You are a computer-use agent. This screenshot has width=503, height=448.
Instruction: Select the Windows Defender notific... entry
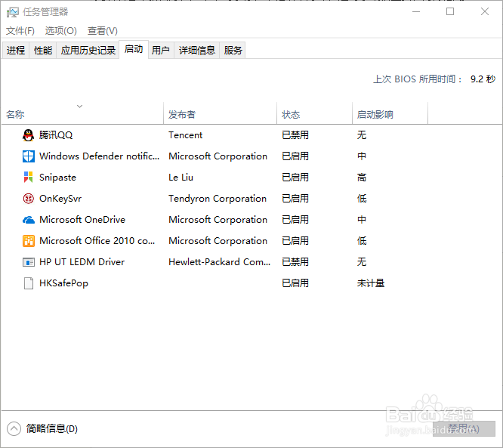99,156
